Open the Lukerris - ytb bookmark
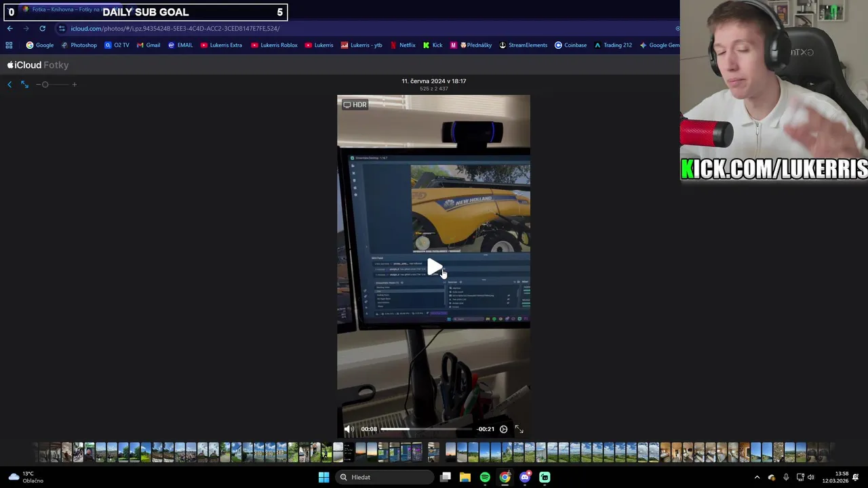 point(361,45)
